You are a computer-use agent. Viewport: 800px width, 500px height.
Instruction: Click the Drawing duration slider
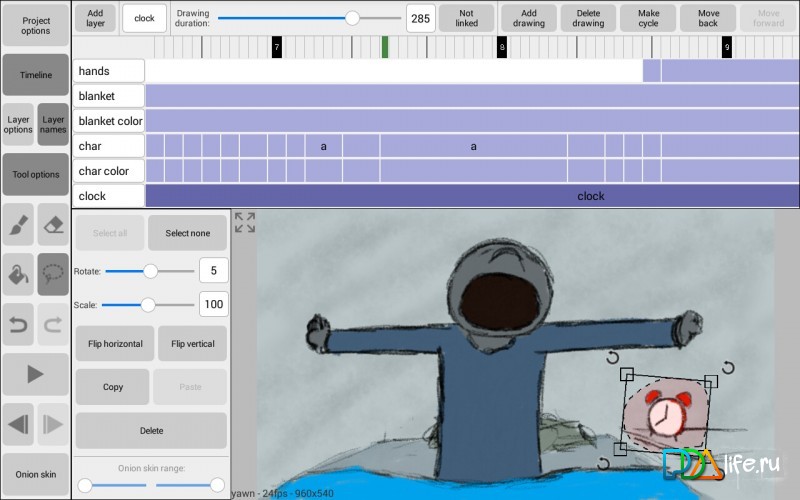[x=309, y=18]
